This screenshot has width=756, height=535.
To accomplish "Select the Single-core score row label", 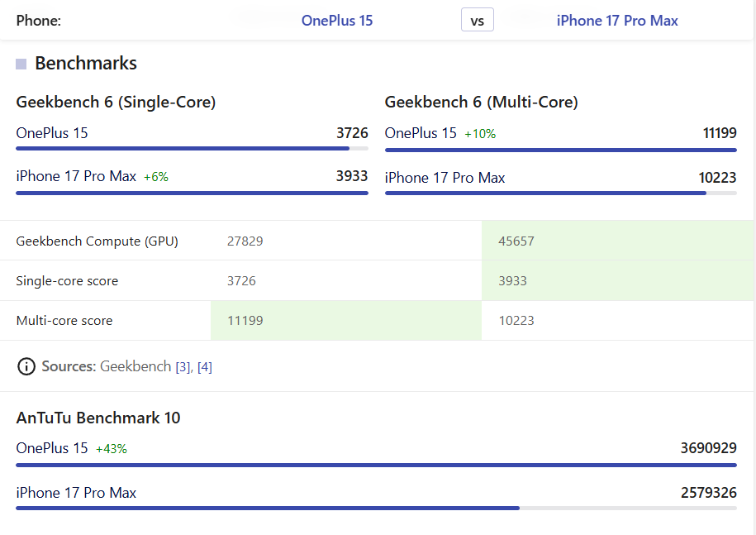I will point(67,281).
